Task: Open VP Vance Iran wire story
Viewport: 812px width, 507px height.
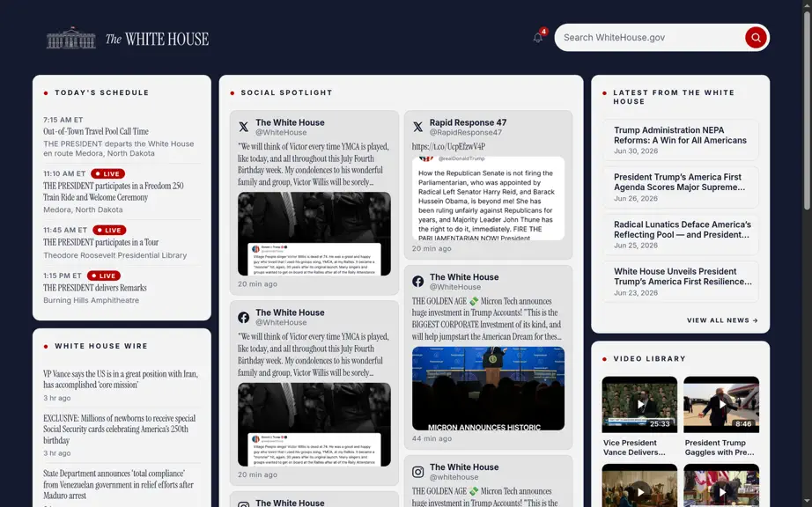Action: (121, 379)
